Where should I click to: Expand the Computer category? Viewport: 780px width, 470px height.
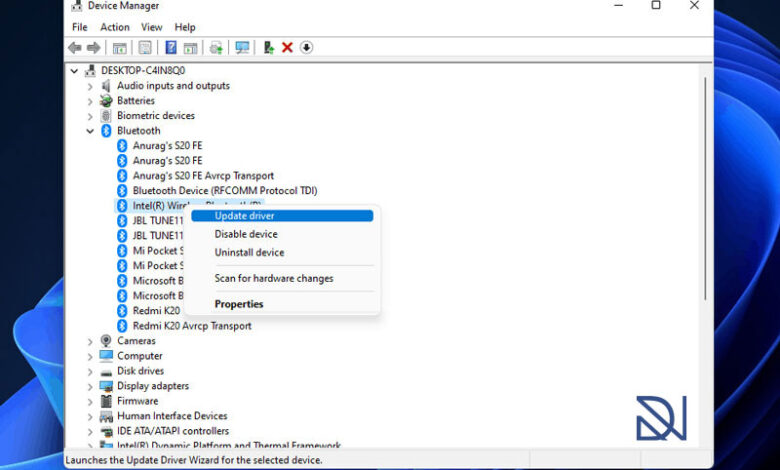tap(90, 357)
